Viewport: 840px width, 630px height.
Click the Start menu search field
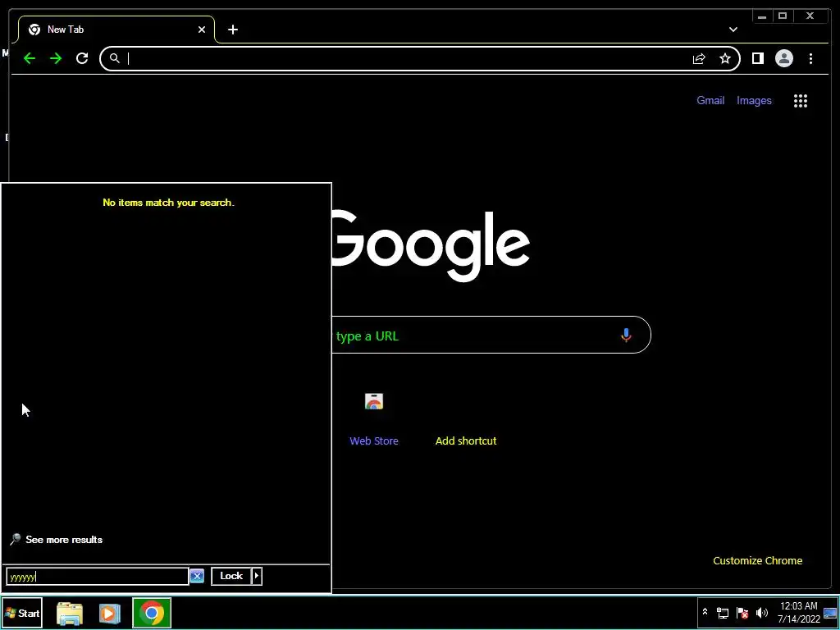98,577
